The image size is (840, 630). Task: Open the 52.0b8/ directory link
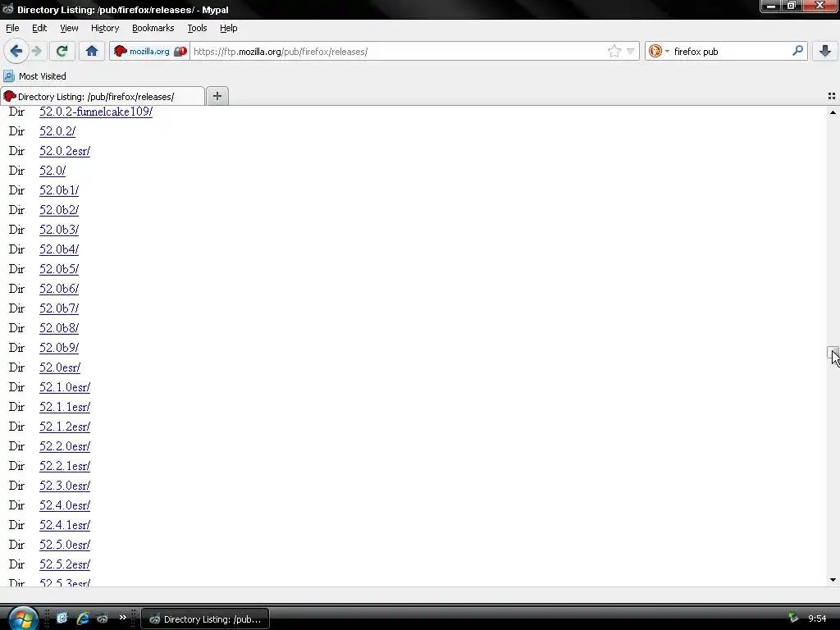pyautogui.click(x=59, y=328)
